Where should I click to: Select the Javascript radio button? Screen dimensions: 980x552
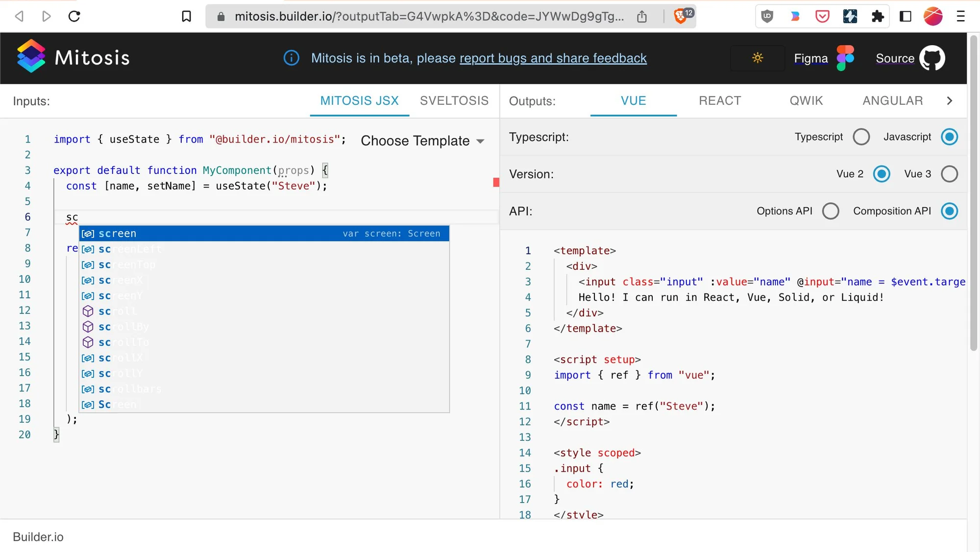point(949,137)
